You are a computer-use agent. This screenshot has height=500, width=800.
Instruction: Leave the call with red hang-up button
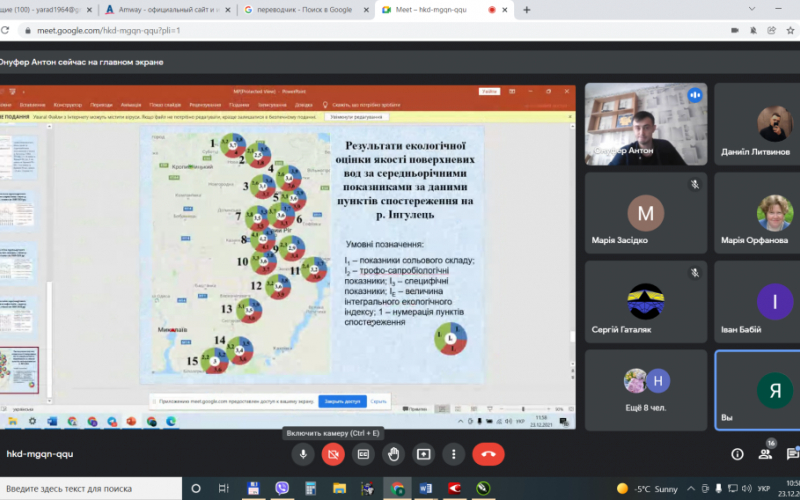[x=488, y=454]
